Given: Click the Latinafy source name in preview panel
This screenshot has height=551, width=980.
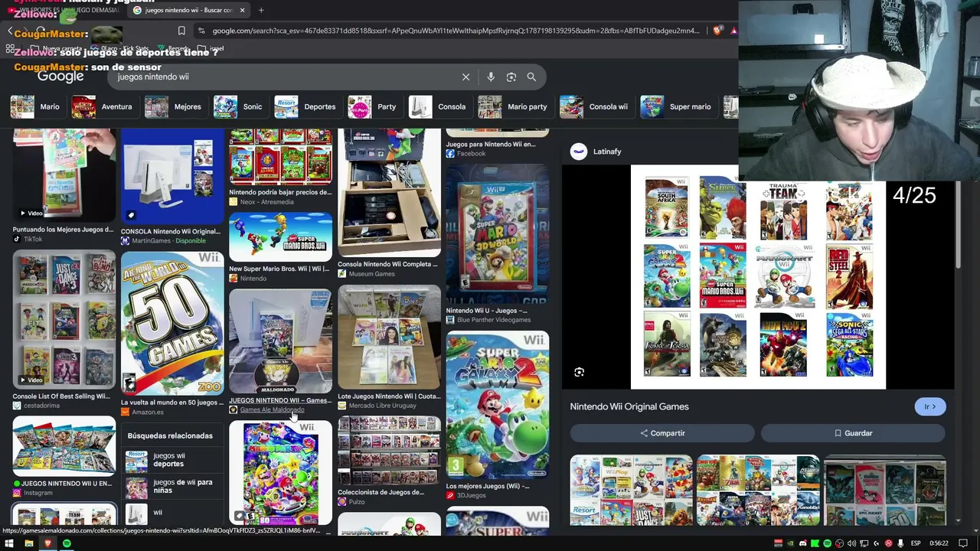Looking at the screenshot, I should pyautogui.click(x=607, y=152).
